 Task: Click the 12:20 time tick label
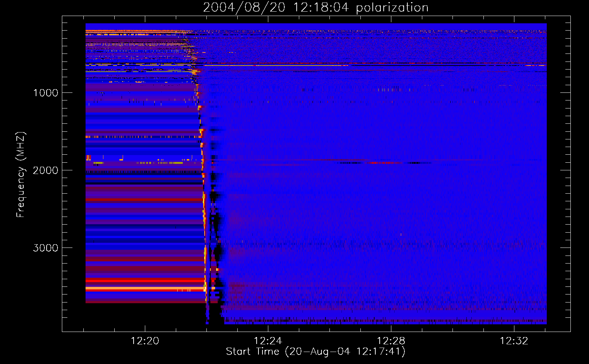pyautogui.click(x=145, y=341)
